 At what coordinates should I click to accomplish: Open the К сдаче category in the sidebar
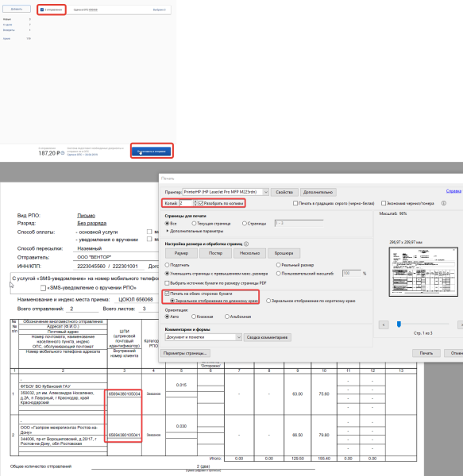pyautogui.click(x=8, y=25)
